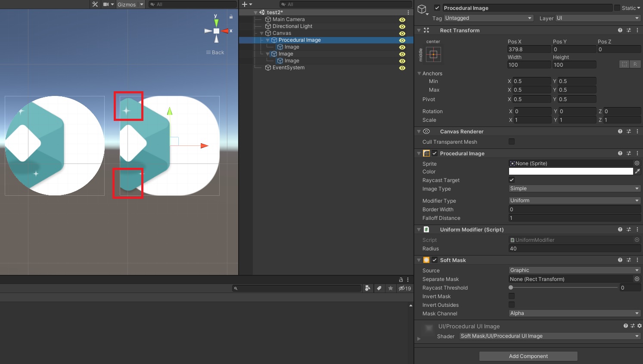The width and height of the screenshot is (643, 364).
Task: Open the presets icon for Rect Transform
Action: tap(629, 30)
